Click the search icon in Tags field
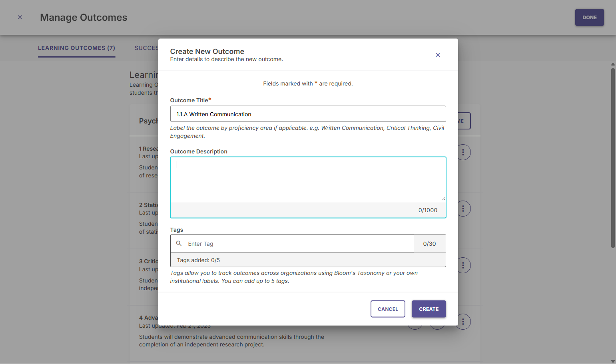The width and height of the screenshot is (616, 364). pos(179,243)
